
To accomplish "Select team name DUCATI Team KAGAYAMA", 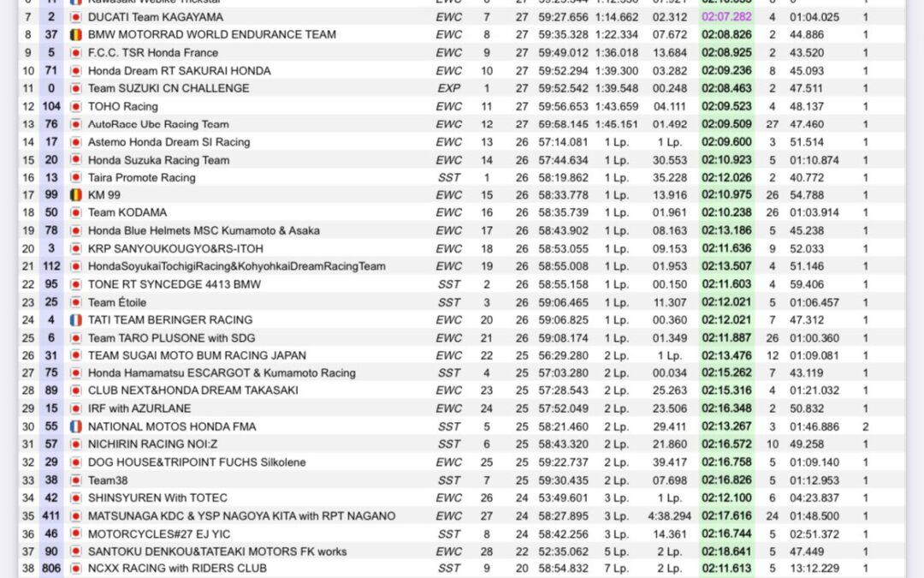I will tap(156, 17).
